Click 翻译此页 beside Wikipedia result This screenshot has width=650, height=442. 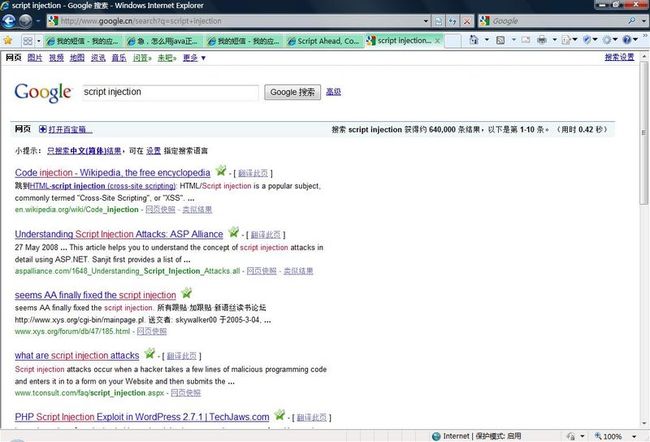coord(253,173)
